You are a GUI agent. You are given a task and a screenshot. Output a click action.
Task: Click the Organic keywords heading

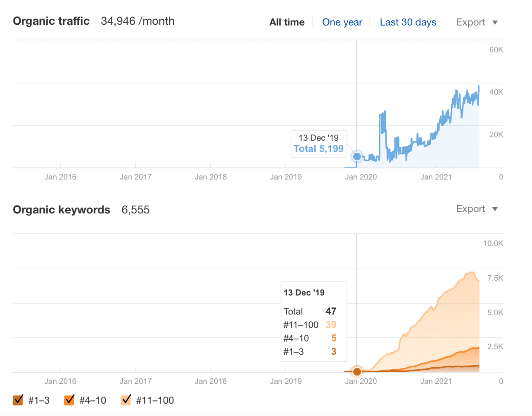(62, 210)
